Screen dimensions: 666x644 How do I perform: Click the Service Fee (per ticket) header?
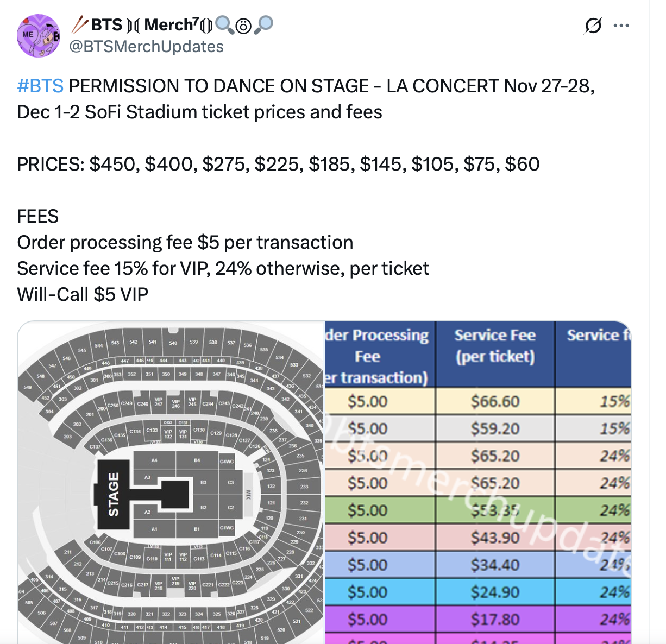coord(495,346)
